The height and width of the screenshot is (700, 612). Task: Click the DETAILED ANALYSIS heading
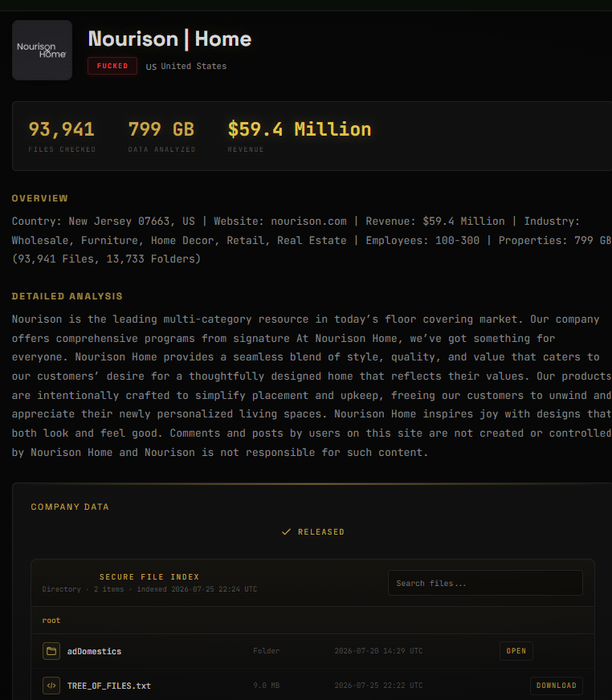pos(67,296)
